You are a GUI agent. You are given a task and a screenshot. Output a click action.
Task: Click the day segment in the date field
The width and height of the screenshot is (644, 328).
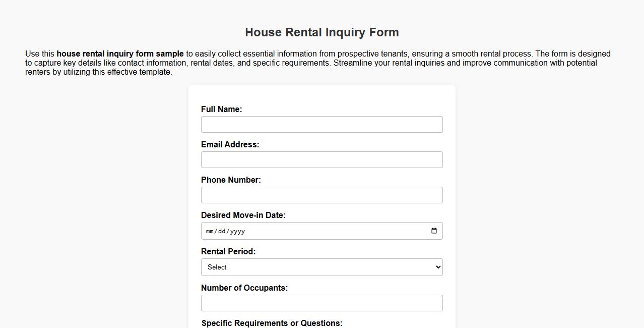pos(222,231)
